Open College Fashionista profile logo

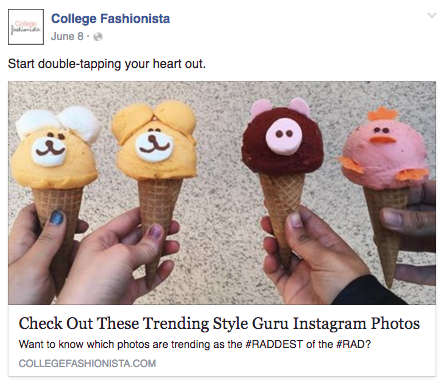26,27
